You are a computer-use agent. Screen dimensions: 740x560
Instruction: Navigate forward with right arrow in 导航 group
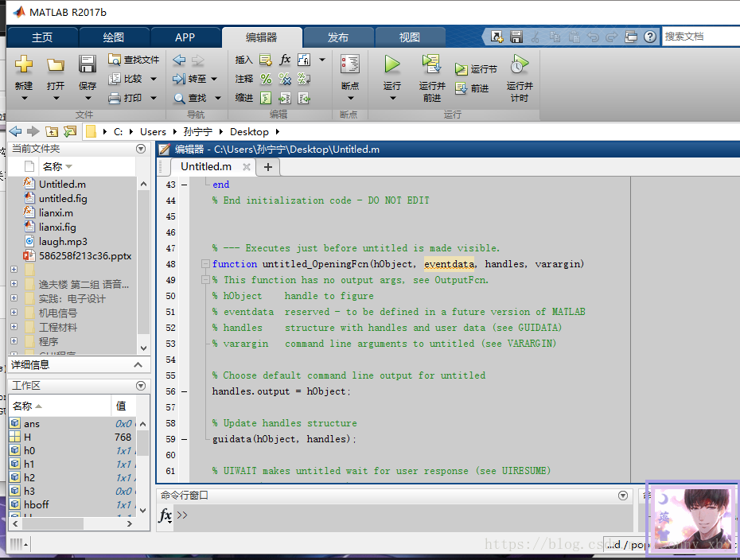point(198,60)
